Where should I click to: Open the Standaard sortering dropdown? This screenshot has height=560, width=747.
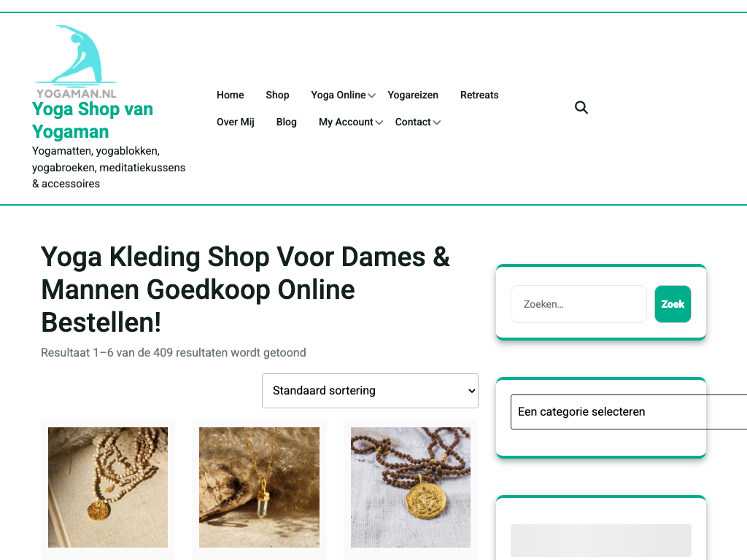pyautogui.click(x=370, y=391)
